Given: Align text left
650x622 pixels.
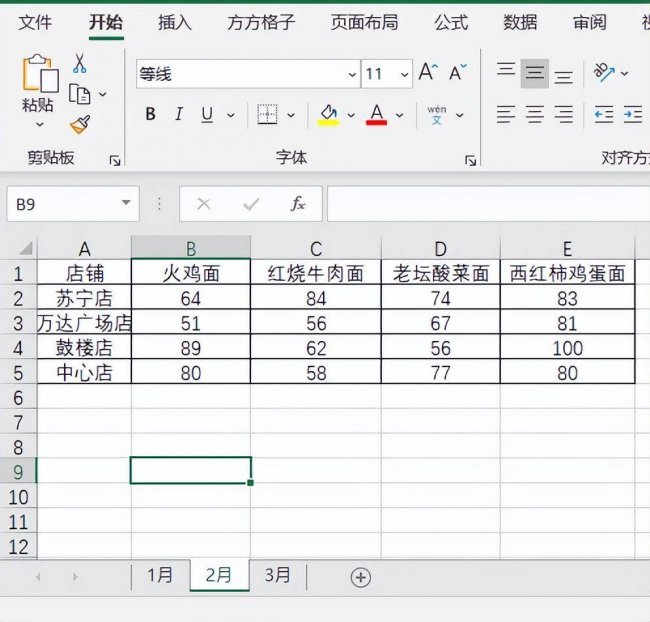Looking at the screenshot, I should point(506,114).
